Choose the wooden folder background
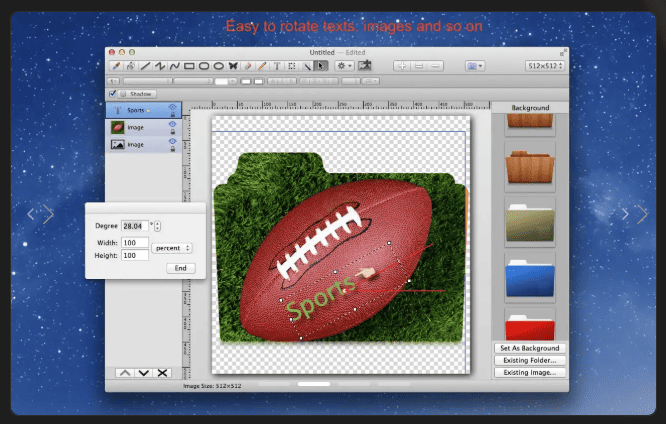Image resolution: width=666 pixels, height=424 pixels. 530,167
